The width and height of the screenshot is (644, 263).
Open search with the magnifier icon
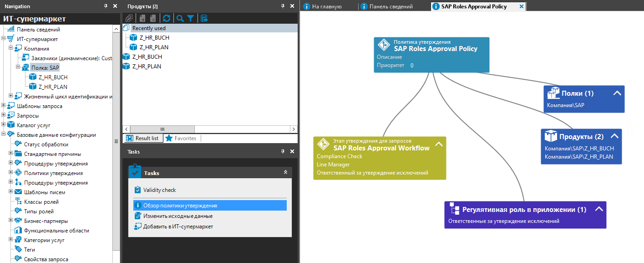180,18
